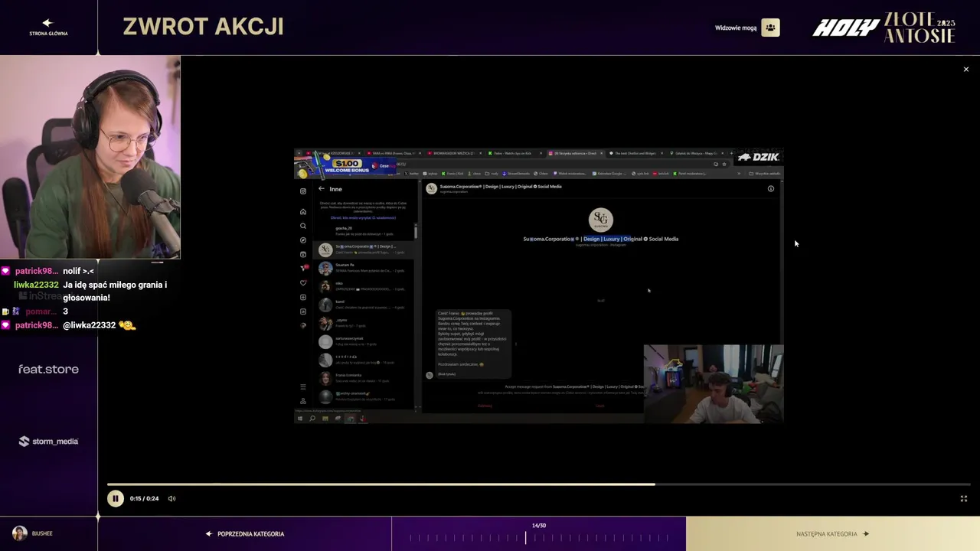This screenshot has height=551, width=980.
Task: Click the emoji in patrick98's reply
Action: click(127, 325)
